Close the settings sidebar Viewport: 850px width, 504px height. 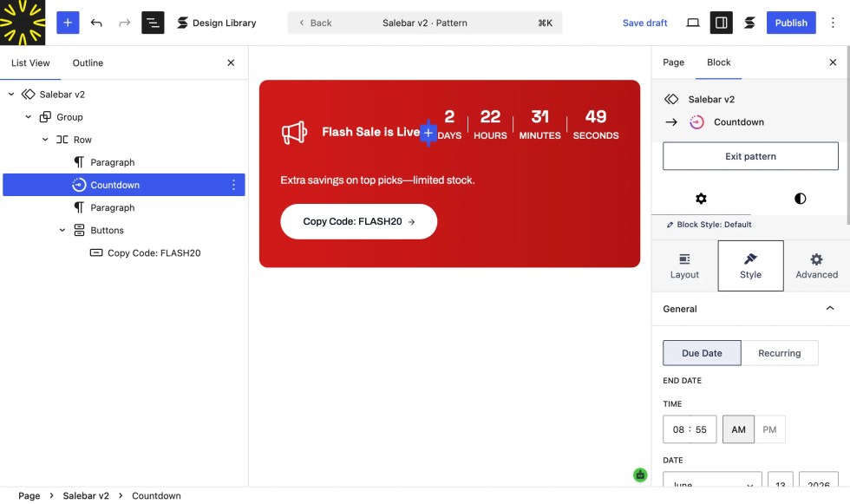[833, 62]
